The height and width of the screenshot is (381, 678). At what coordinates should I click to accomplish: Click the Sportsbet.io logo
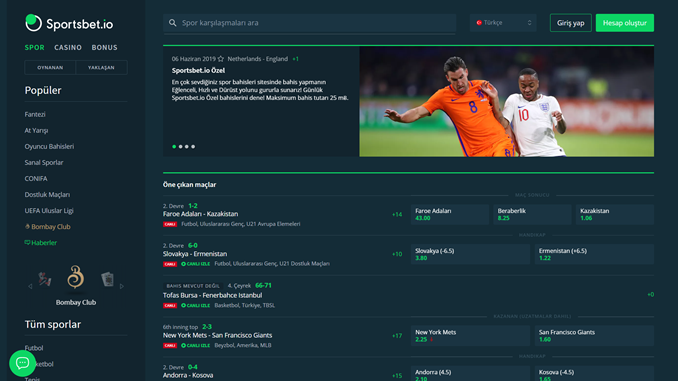[69, 23]
